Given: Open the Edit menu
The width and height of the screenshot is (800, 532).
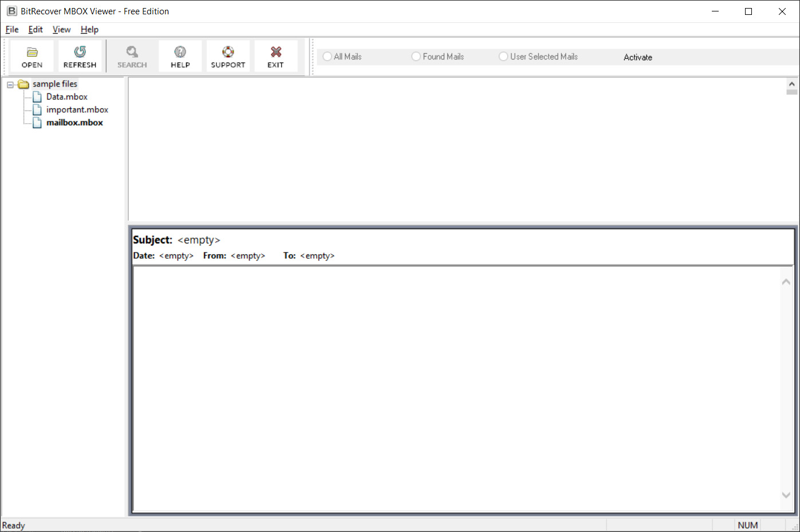Looking at the screenshot, I should click(x=36, y=29).
